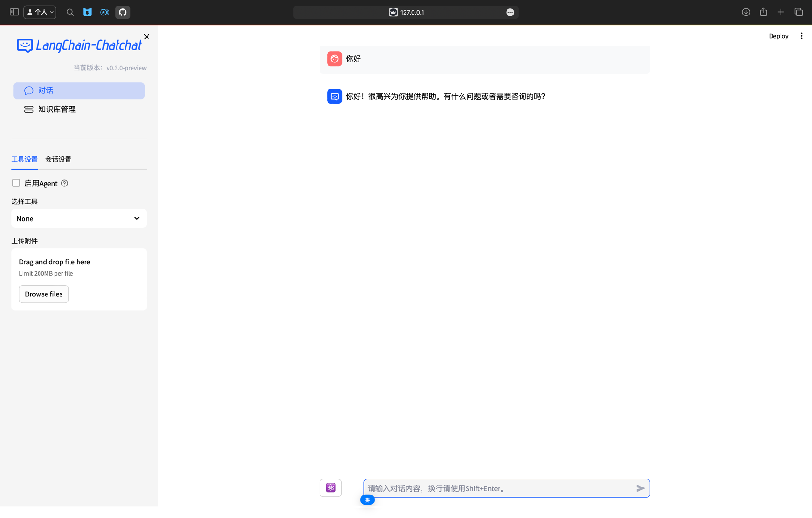Click the Browse files button
This screenshot has height=518, width=812.
43,294
